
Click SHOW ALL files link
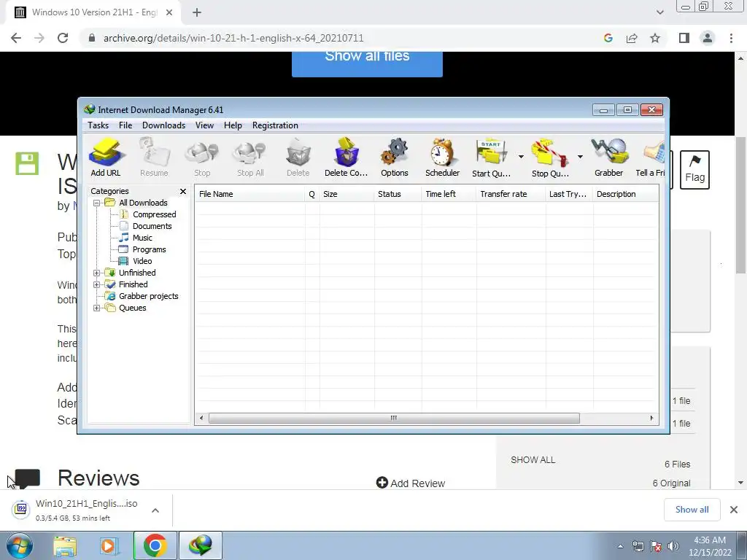tap(533, 460)
